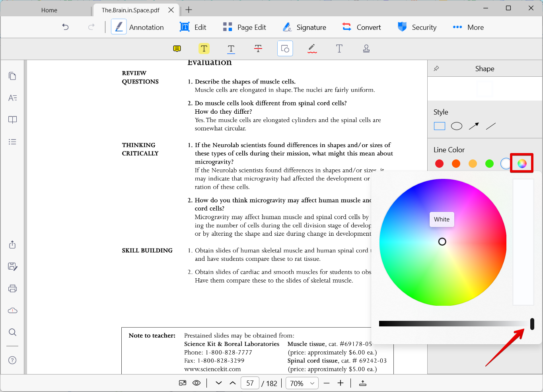
Task: Select the sticky note comment tool
Action: click(x=177, y=49)
